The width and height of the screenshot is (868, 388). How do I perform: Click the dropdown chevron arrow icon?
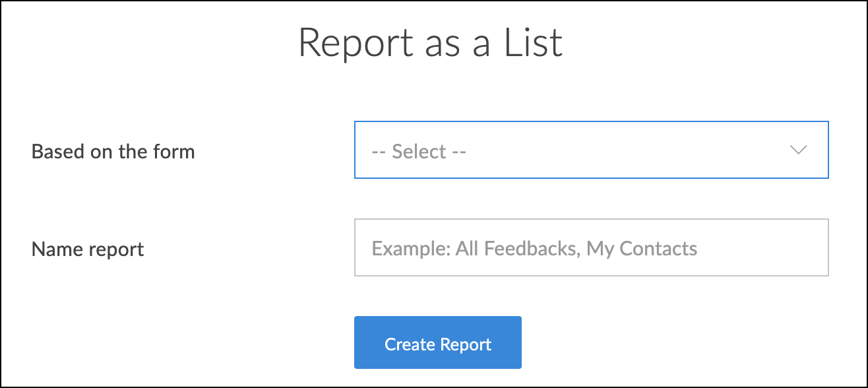pos(798,150)
